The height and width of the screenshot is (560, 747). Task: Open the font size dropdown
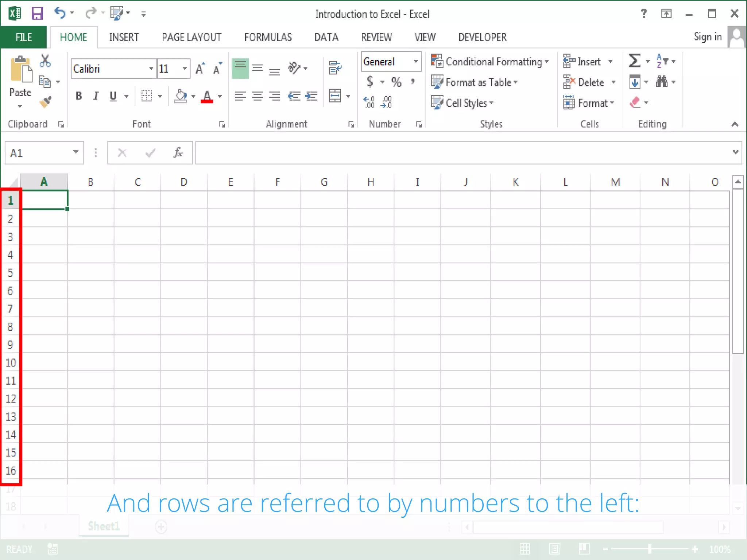coord(185,69)
